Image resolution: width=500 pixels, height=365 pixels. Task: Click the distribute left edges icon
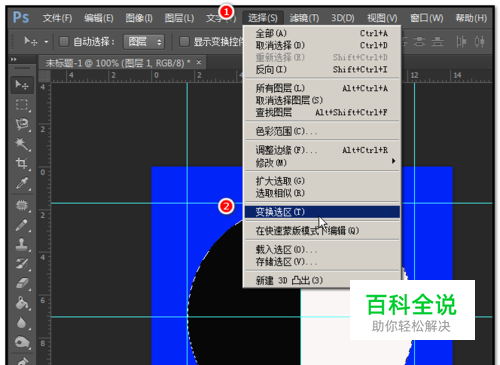click(x=462, y=42)
